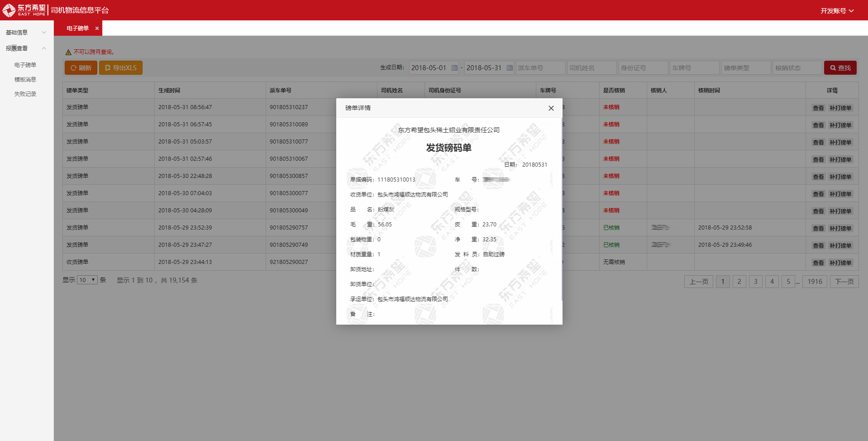Close the 电子磅单 tab via its x icon
The image size is (868, 441).
[x=97, y=29]
